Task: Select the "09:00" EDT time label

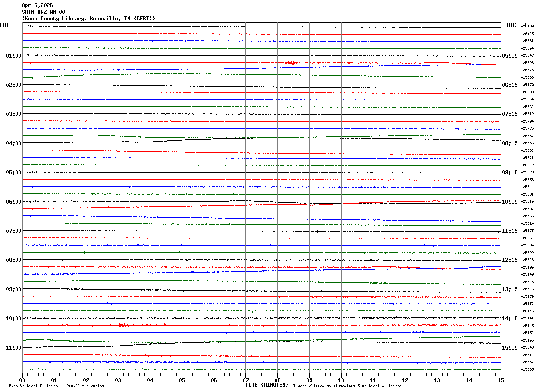Action: click(14, 289)
